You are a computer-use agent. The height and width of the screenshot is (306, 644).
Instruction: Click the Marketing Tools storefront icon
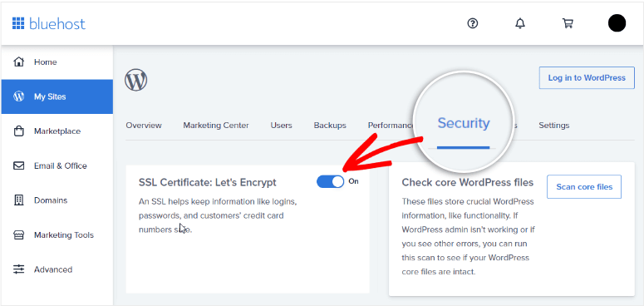(19, 235)
